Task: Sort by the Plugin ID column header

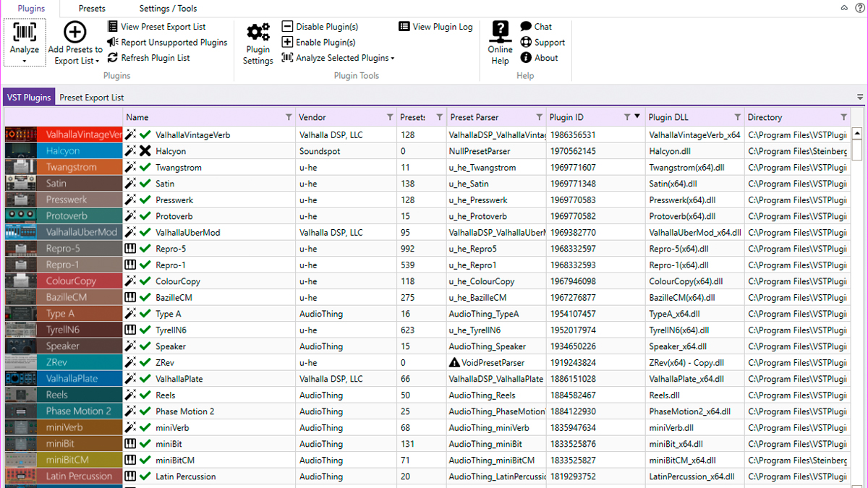Action: point(566,117)
